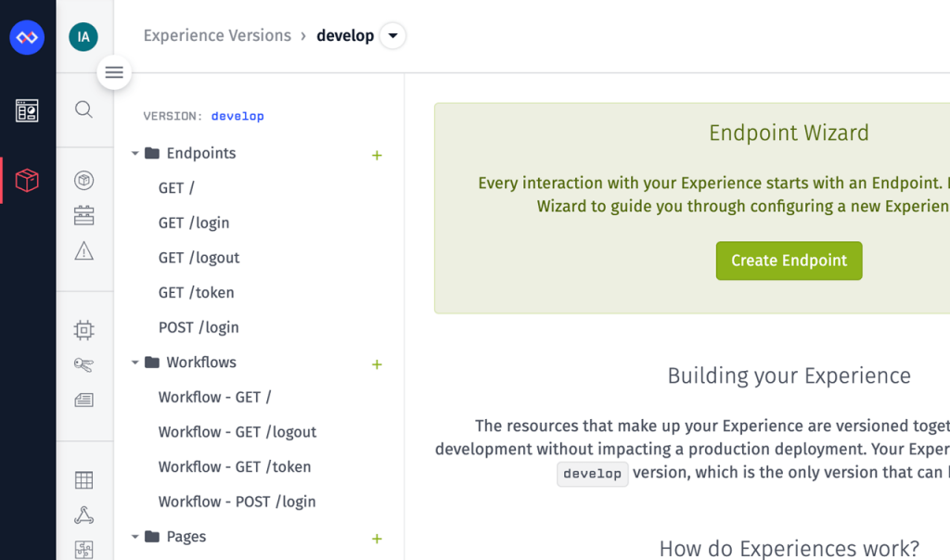
Task: Collapse the Endpoints folder
Action: [135, 154]
